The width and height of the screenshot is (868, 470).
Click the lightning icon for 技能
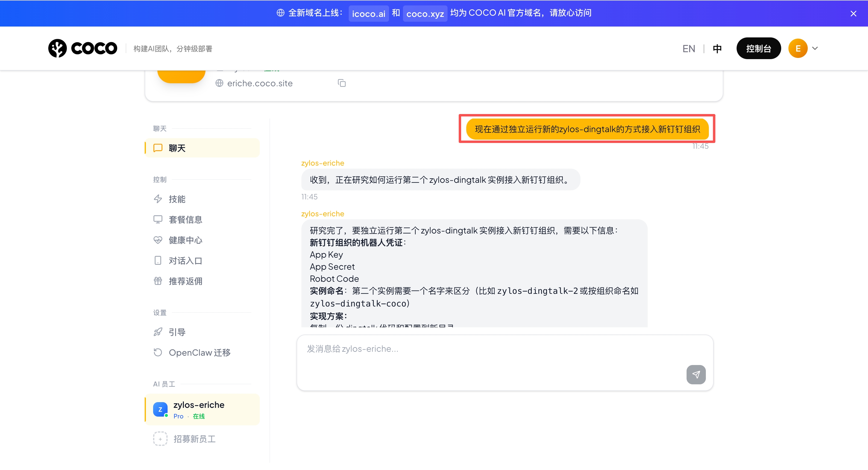click(158, 199)
